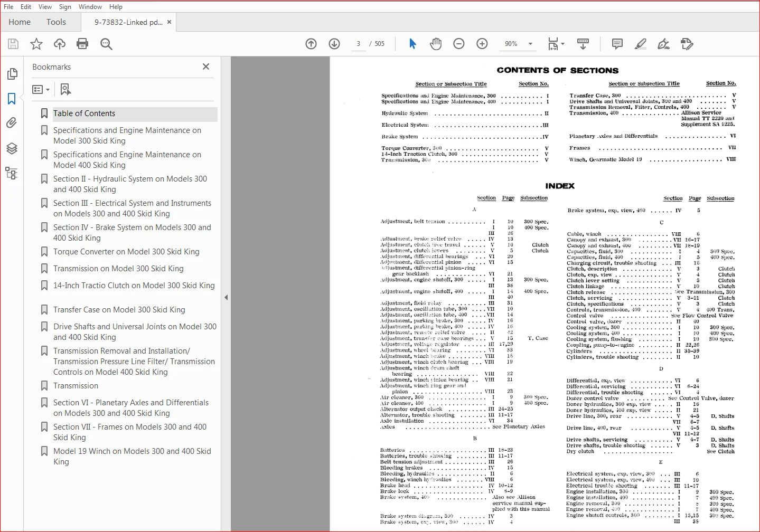760x532 pixels.
Task: Open Section VII Frames bookmark
Action: 130,432
